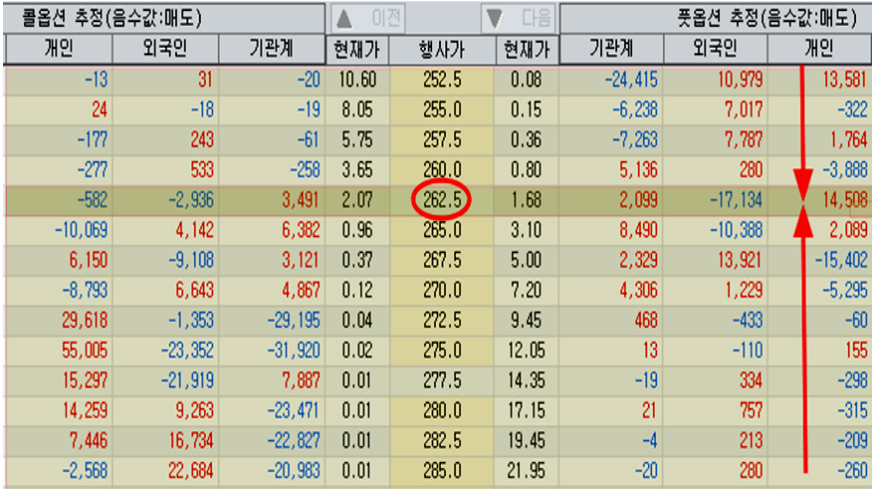Image resolution: width=874 pixels, height=489 pixels.
Task: Click call price 10.60 cell
Action: [357, 80]
